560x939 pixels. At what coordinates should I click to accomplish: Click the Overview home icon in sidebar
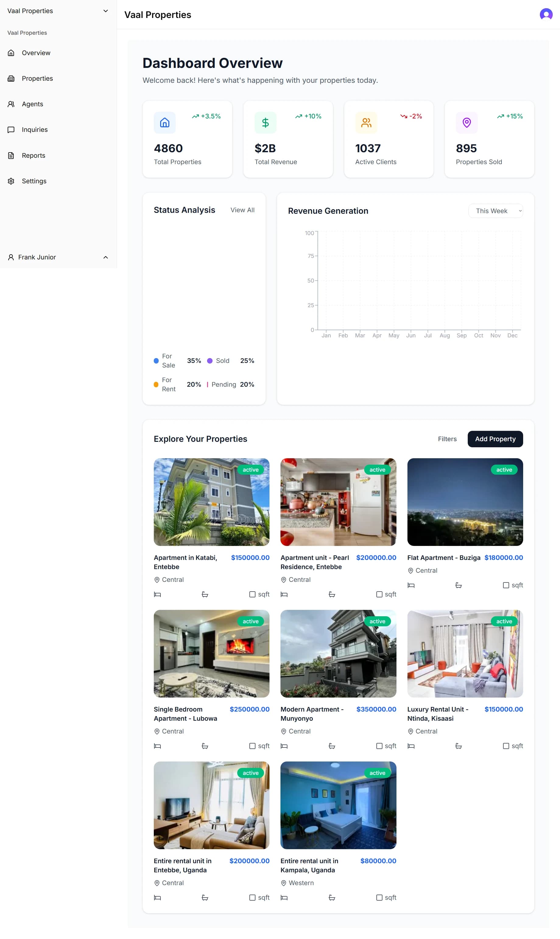pyautogui.click(x=11, y=53)
